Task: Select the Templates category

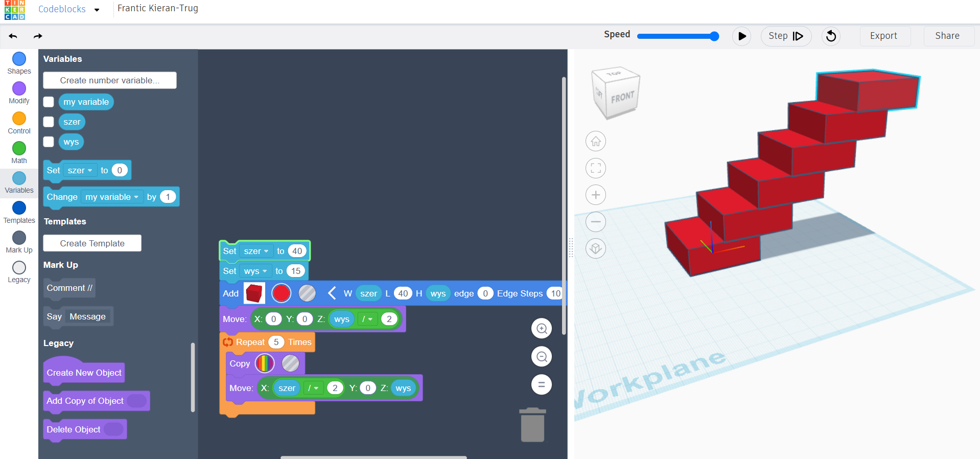Action: click(x=19, y=213)
